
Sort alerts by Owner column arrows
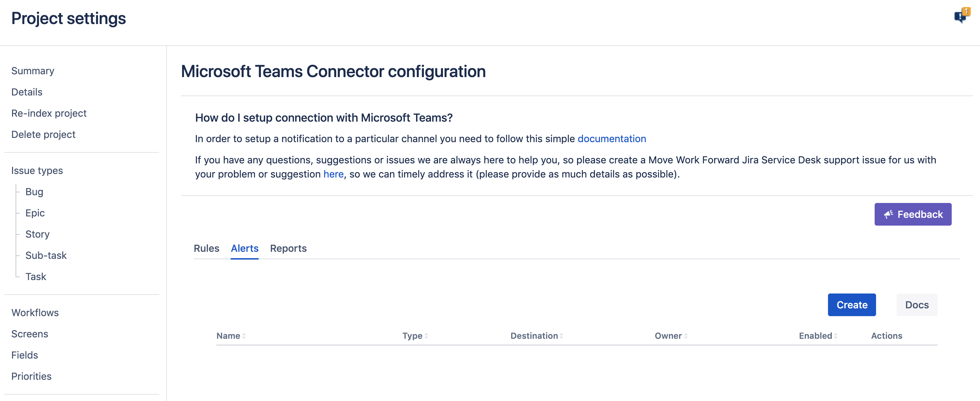click(686, 336)
